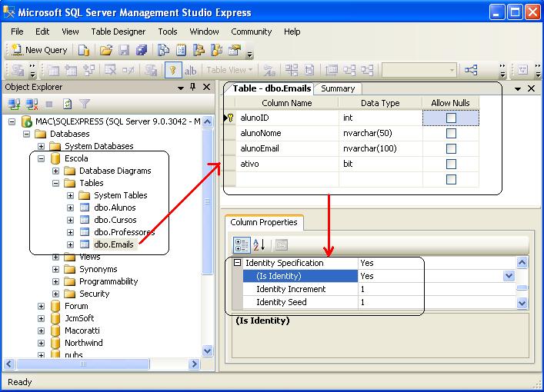
Task: Toggle Allow Nulls for alunoEmail
Action: click(x=451, y=148)
